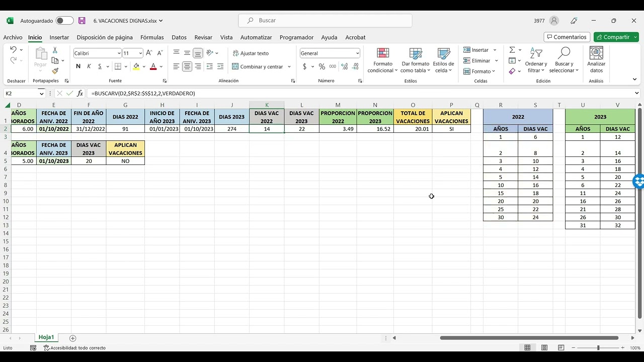This screenshot has width=644, height=362.
Task: Apply the red font color
Action: click(153, 66)
